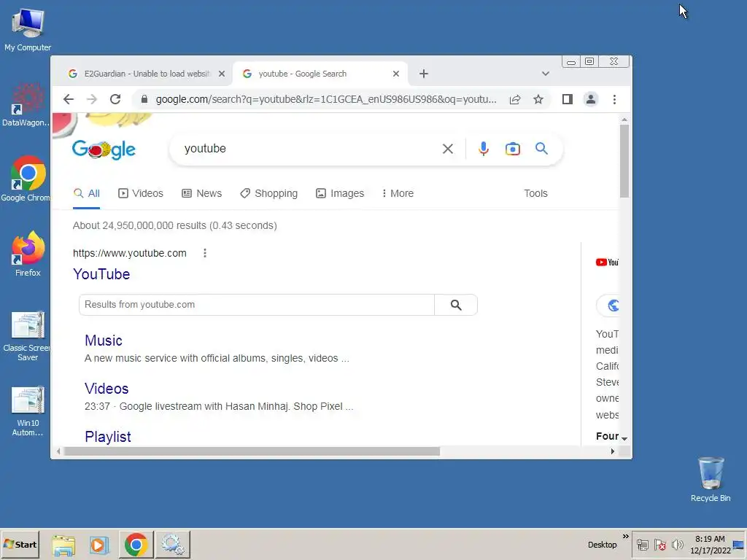Viewport: 747px width, 560px height.
Task: Click the Google doodle logo
Action: pyautogui.click(x=104, y=149)
